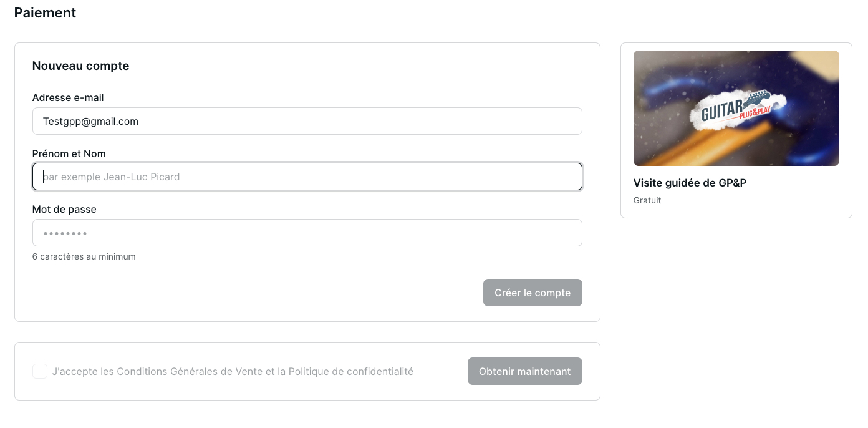Click the Gratuit price label
The width and height of the screenshot is (868, 428).
click(647, 200)
